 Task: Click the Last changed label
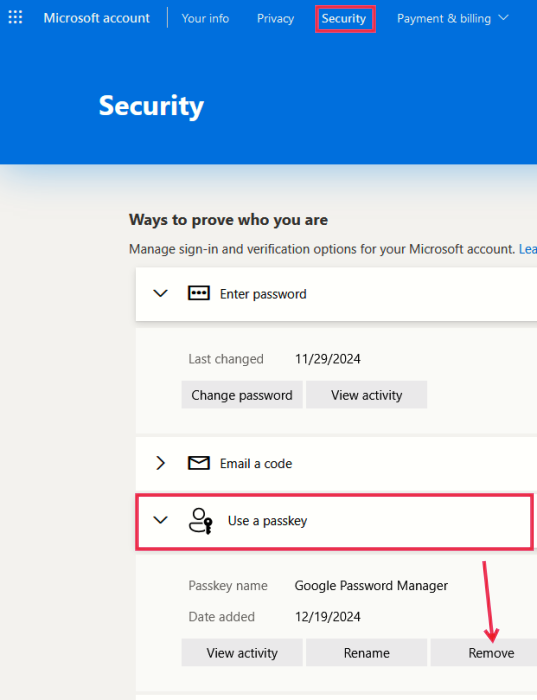[x=226, y=359]
